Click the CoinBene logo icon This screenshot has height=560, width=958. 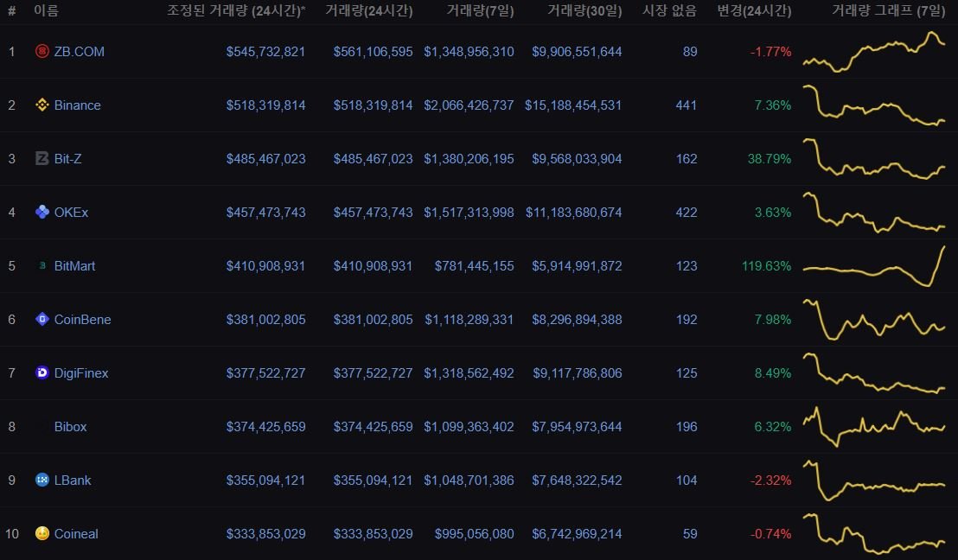coord(42,320)
